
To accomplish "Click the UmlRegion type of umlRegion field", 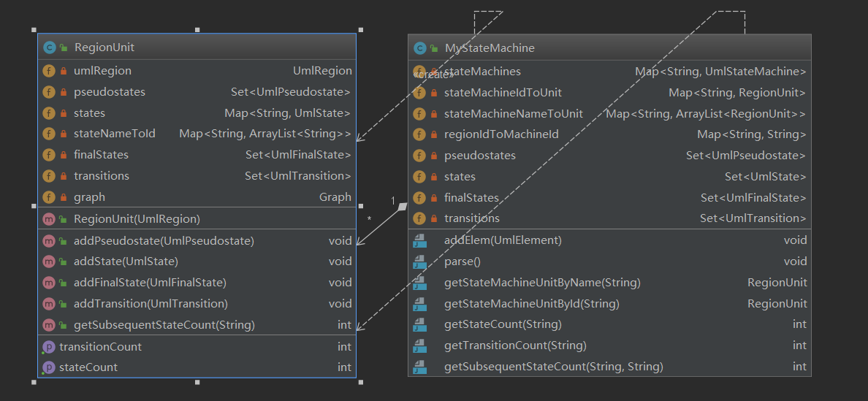I will click(322, 71).
